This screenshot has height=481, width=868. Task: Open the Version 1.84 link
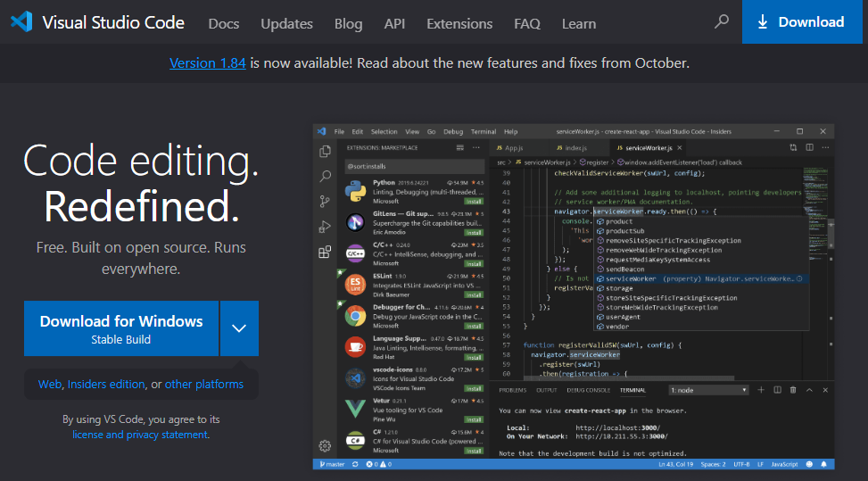pyautogui.click(x=208, y=63)
